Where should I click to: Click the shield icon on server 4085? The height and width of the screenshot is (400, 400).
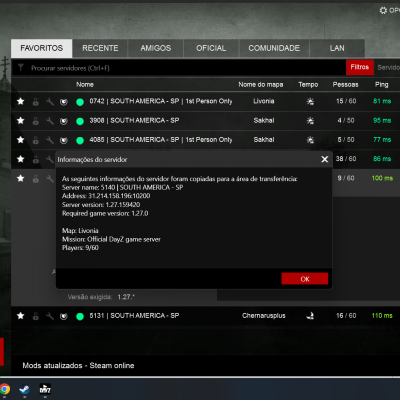(x=64, y=141)
